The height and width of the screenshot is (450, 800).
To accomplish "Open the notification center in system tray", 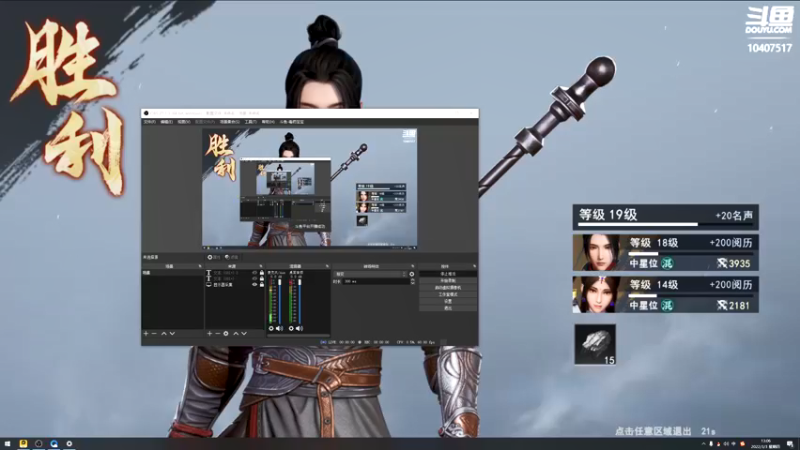I will (x=790, y=444).
